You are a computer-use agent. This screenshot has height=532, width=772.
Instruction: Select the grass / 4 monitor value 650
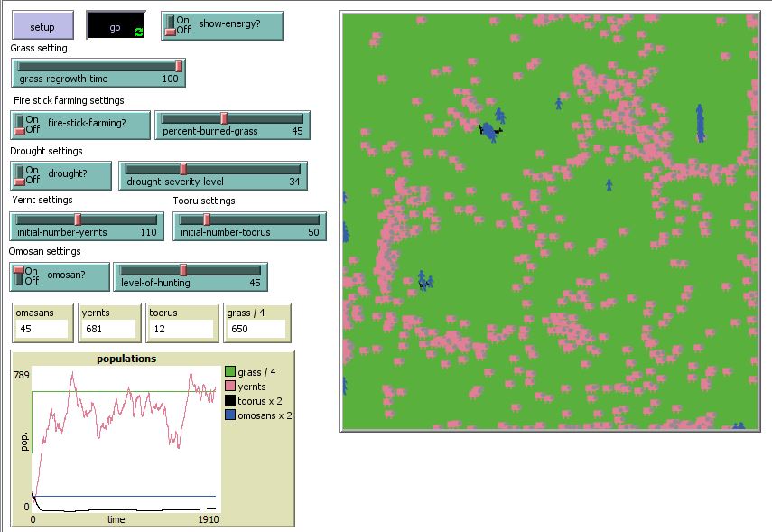pyautogui.click(x=256, y=329)
